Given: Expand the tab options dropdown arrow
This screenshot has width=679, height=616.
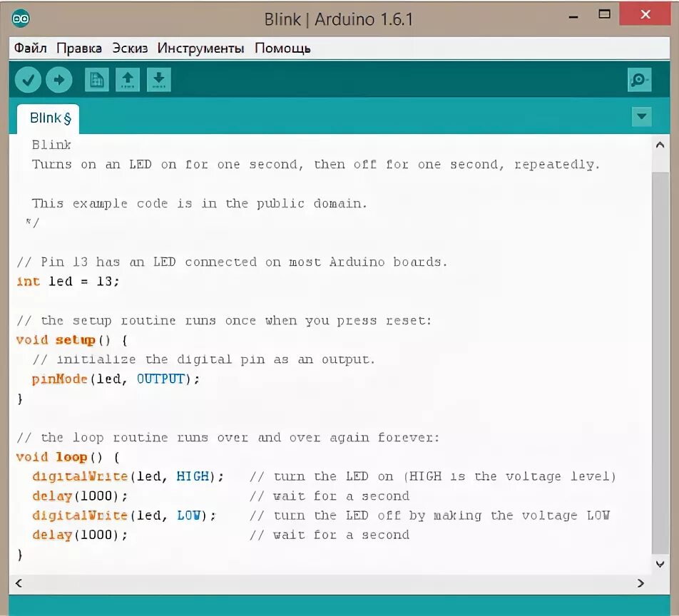Looking at the screenshot, I should coord(641,116).
